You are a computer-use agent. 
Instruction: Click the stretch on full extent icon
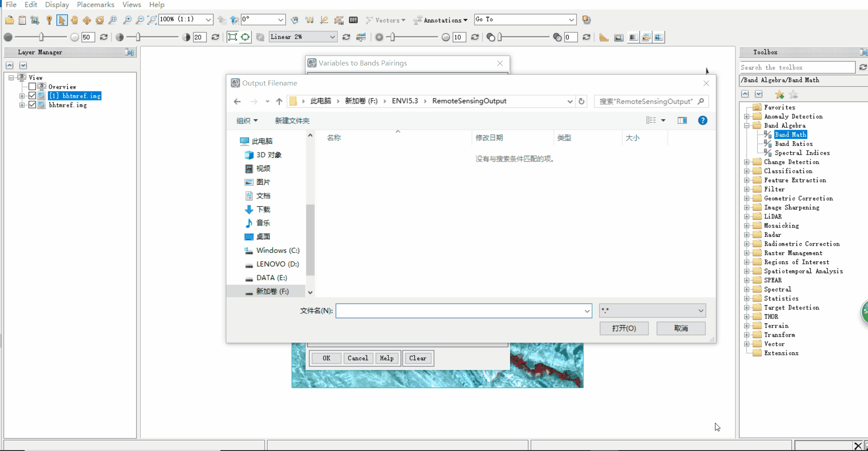[232, 37]
